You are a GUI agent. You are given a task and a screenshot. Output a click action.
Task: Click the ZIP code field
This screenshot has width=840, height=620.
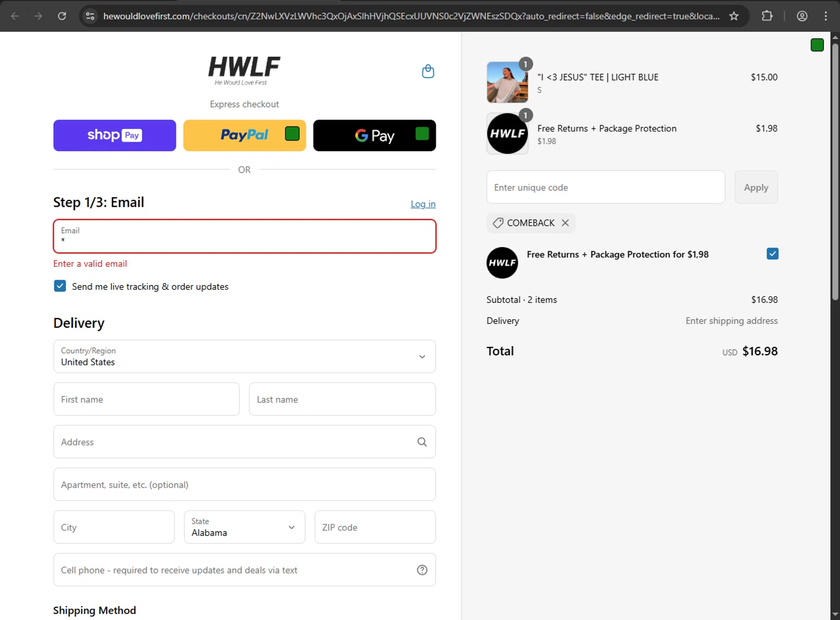pos(375,527)
